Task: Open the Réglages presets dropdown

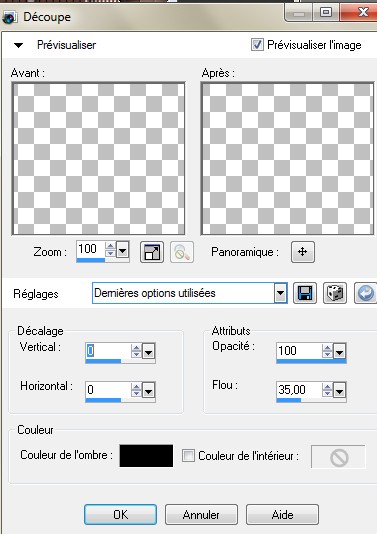Action: (x=280, y=293)
